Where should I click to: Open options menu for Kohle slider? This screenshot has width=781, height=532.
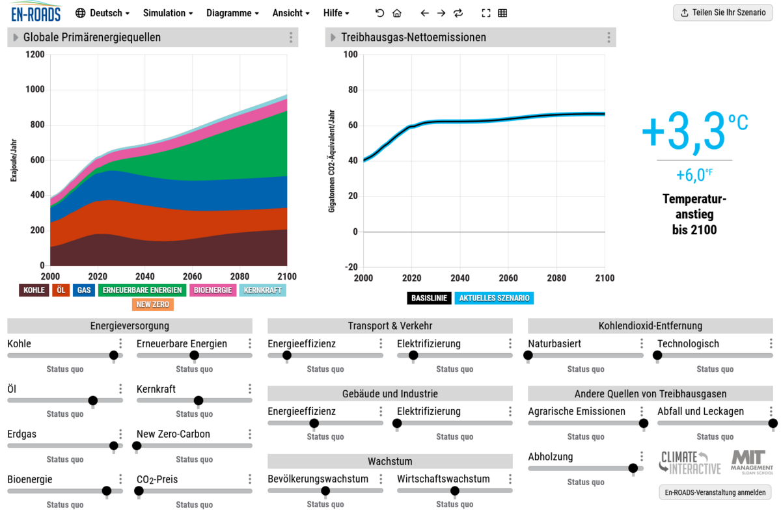coord(120,344)
